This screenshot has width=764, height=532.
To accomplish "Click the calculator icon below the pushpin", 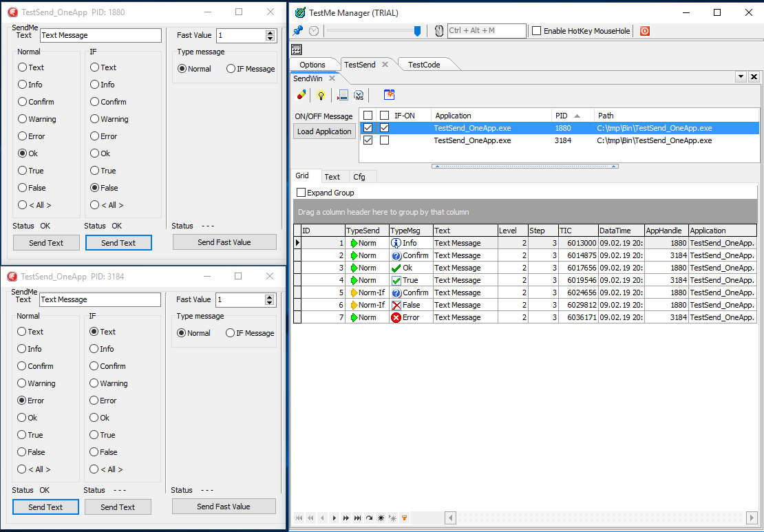I will tap(297, 50).
